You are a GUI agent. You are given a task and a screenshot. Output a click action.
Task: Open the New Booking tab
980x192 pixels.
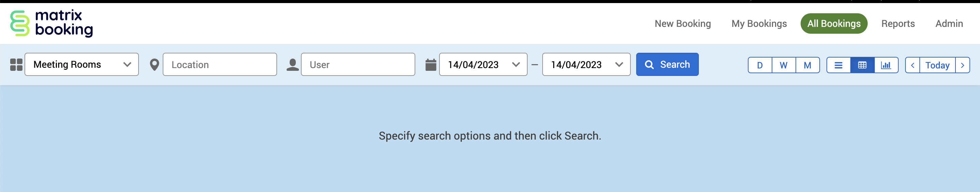[x=682, y=23]
